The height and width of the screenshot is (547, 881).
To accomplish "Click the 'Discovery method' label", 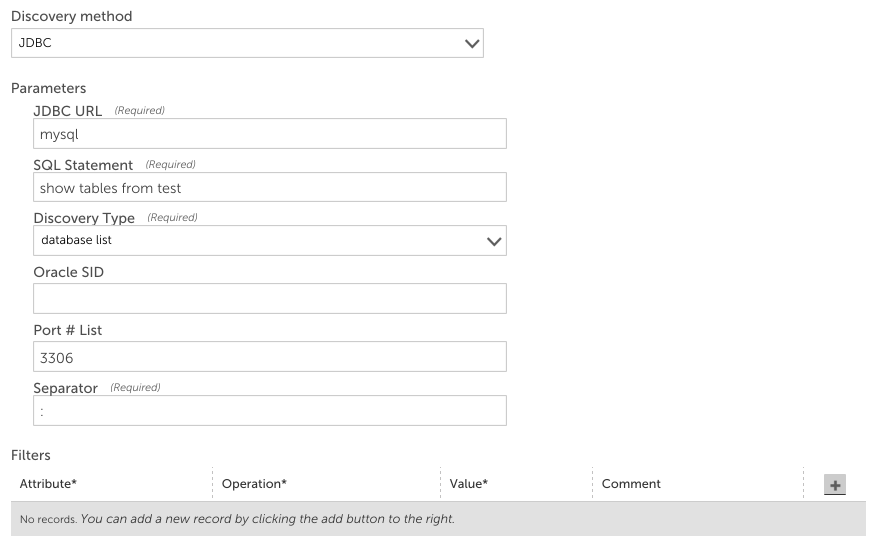I will 71,17.
